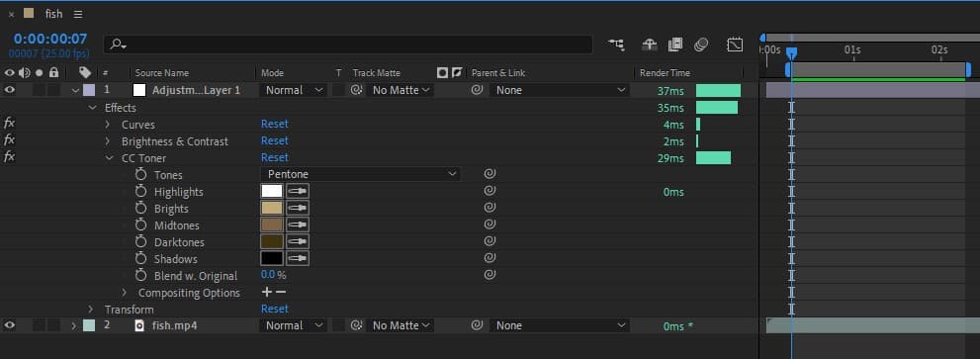Viewport: 980px width, 359px height.
Task: Click the Tones property pick whip
Action: point(490,174)
